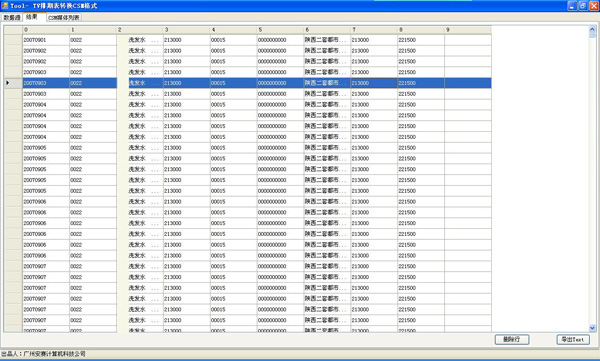This screenshot has width=600, height=361.
Task: Click column 3 value 213000 in 20070901 row
Action: 187,40
